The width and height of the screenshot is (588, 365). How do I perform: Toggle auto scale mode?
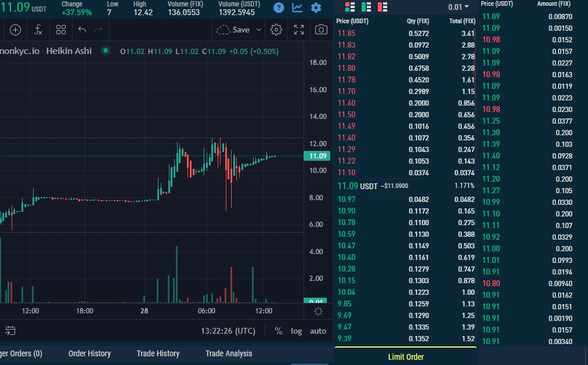318,331
